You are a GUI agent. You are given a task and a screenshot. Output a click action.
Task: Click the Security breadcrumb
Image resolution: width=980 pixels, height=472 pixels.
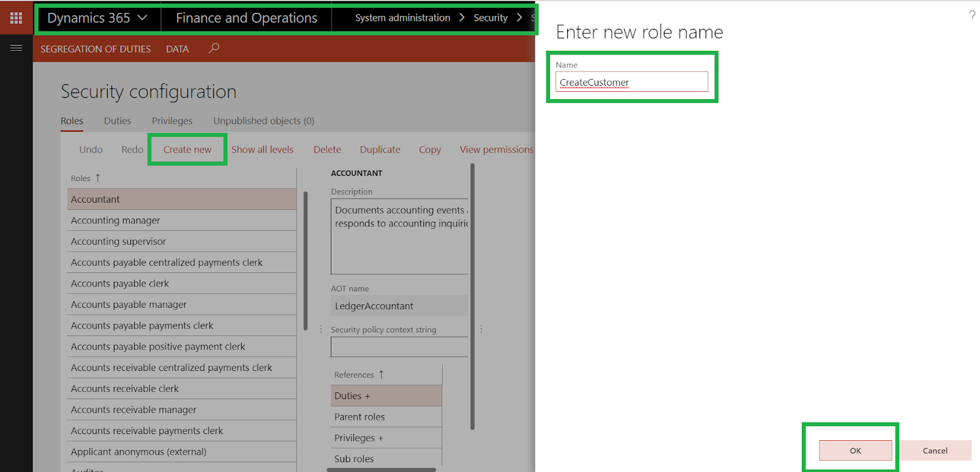491,18
